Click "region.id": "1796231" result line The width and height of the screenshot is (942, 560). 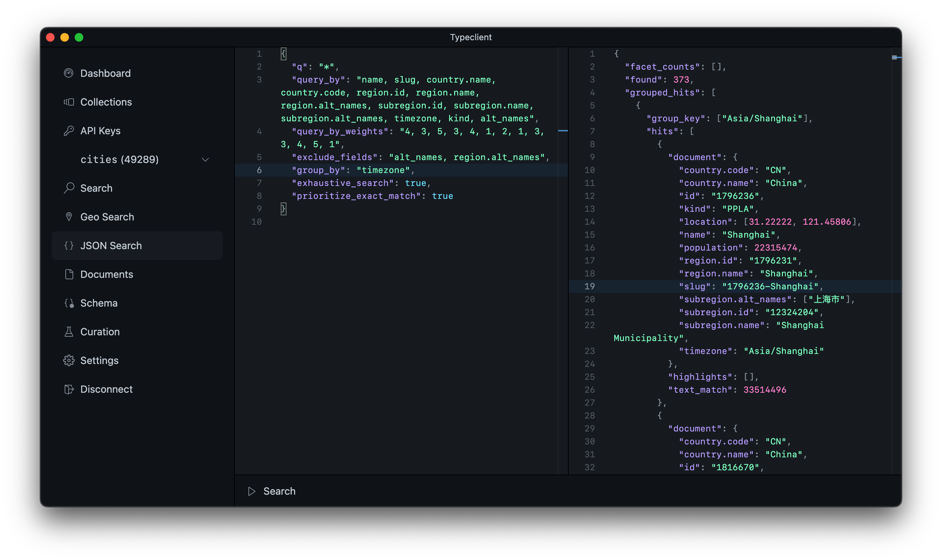(x=740, y=261)
